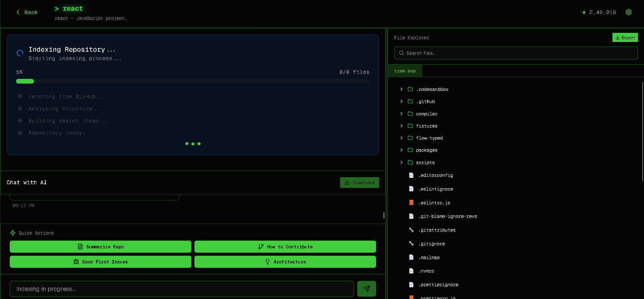Click the wrench icon for .gitattributes
Screen dimensions: 644x299
point(411,230)
